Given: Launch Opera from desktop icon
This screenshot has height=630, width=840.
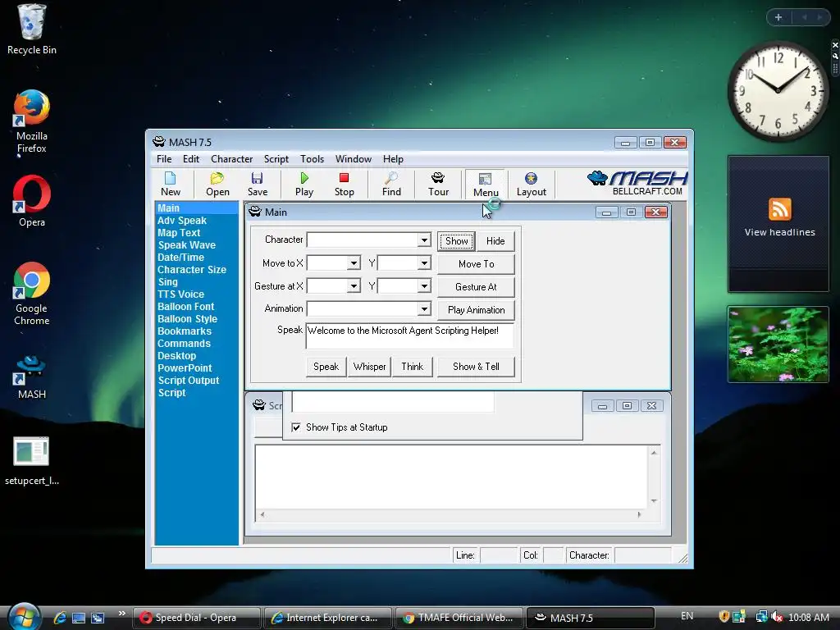Looking at the screenshot, I should tap(32, 202).
